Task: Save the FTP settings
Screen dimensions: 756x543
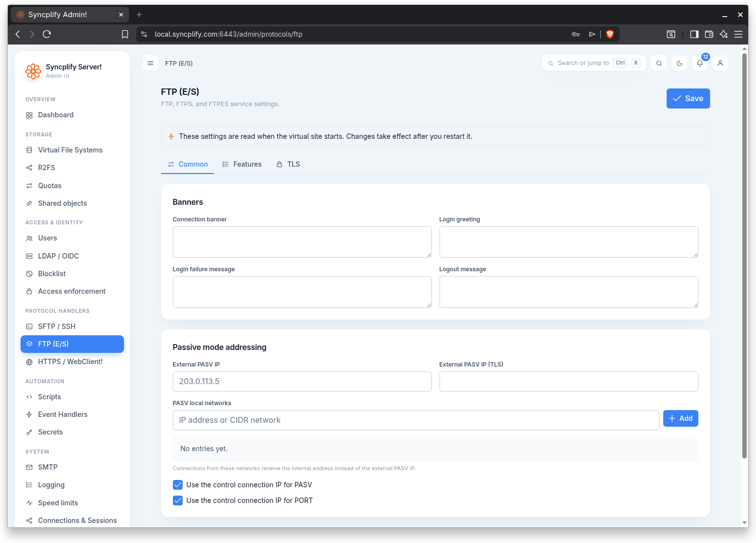Action: 688,99
